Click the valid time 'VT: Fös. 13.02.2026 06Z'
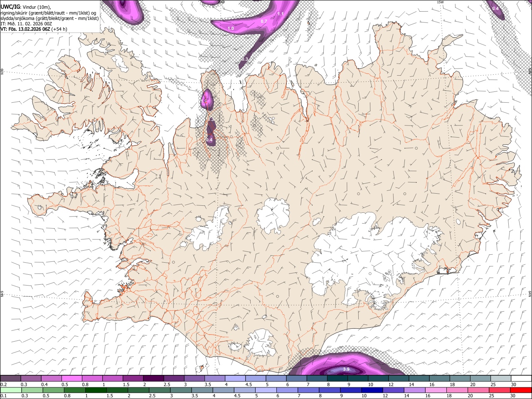532x399 pixels. point(25,29)
